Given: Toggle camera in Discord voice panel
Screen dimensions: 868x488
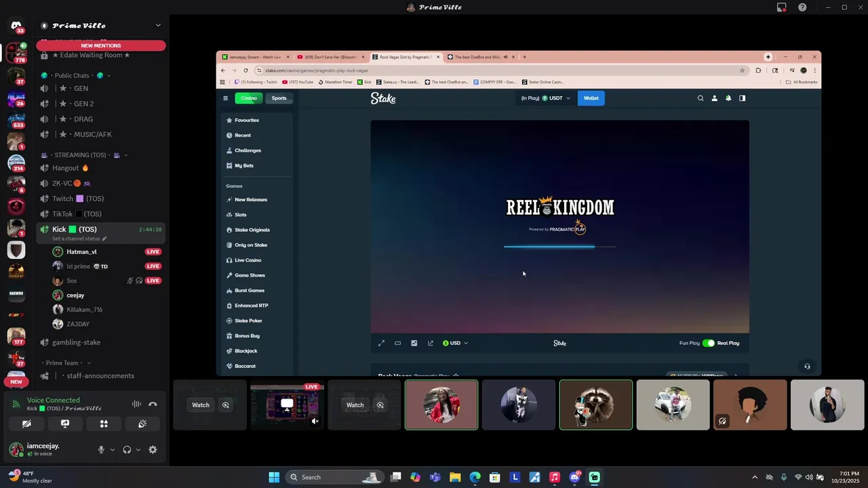Looking at the screenshot, I should [26, 424].
